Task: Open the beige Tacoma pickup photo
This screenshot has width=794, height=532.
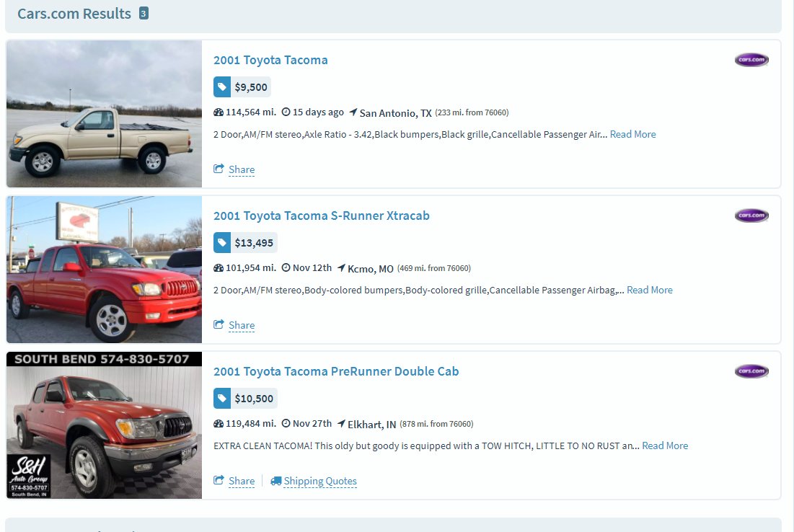Action: (x=105, y=114)
